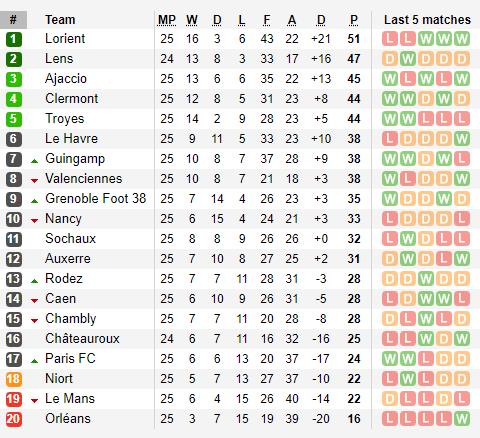The image size is (480, 438).
Task: Click Lorient's first loss badge in last 5
Action: [390, 39]
